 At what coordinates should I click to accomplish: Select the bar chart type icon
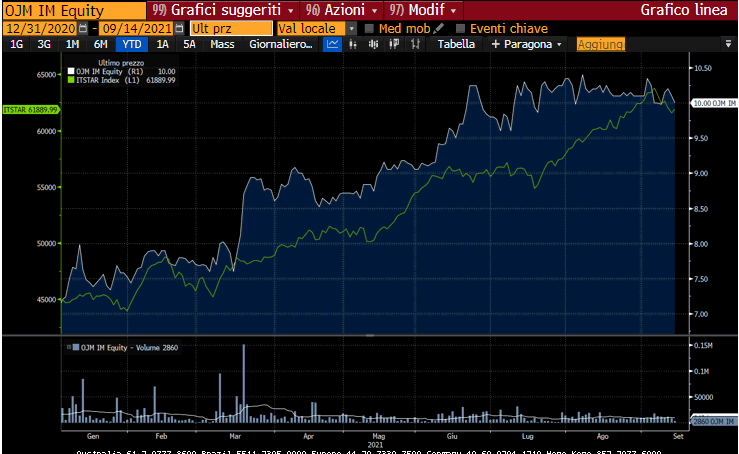tap(353, 44)
